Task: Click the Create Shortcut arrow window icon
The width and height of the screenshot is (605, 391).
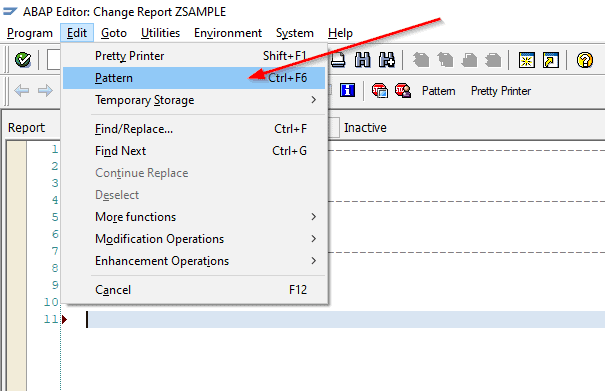Action: (551, 60)
